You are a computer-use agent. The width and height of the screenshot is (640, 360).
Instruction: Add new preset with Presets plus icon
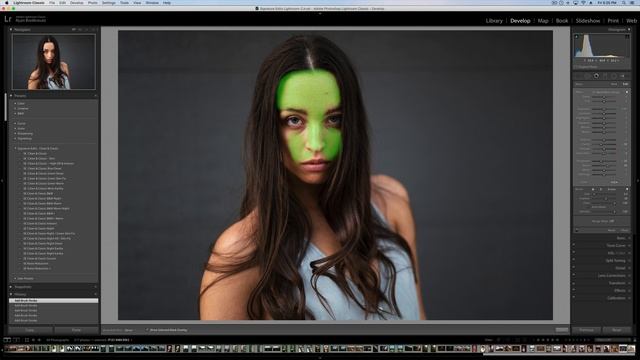click(x=95, y=96)
